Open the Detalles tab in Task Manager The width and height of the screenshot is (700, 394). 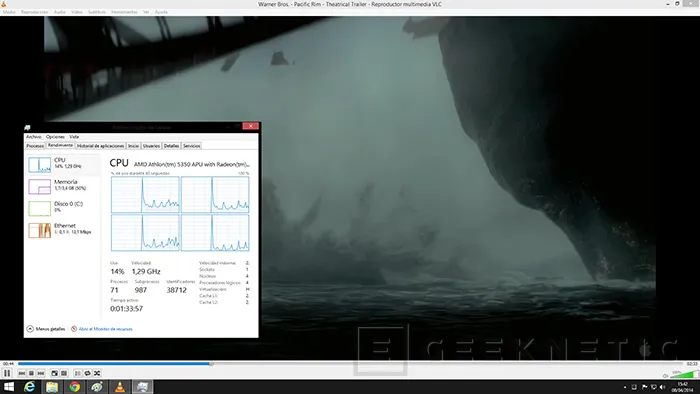tap(171, 146)
